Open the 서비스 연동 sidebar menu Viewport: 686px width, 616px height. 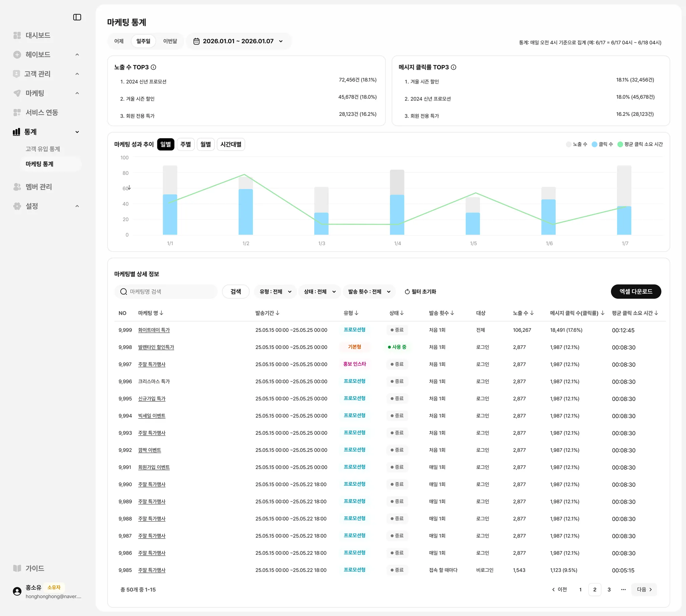[42, 112]
